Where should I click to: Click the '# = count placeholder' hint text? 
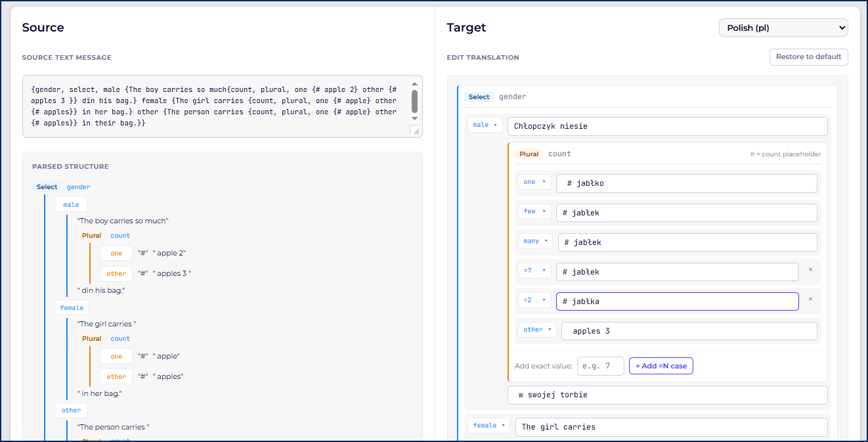pyautogui.click(x=786, y=154)
